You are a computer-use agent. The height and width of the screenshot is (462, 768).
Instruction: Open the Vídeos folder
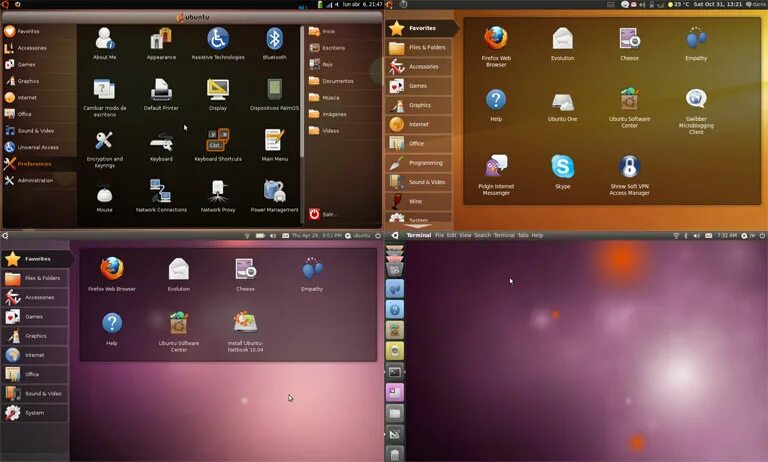click(324, 131)
